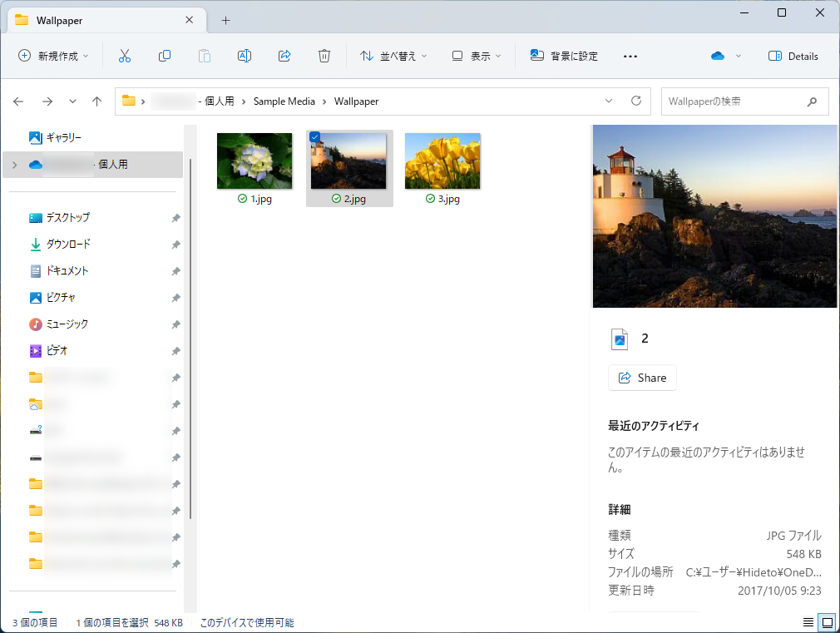Uncheck the selection checkbox on 2.jpg
Viewport: 840px width, 633px height.
(314, 137)
